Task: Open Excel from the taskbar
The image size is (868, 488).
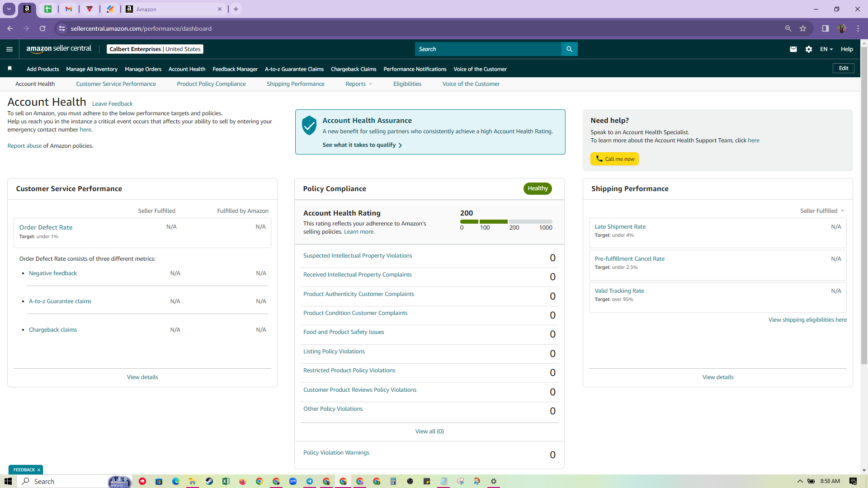Action: tap(226, 481)
